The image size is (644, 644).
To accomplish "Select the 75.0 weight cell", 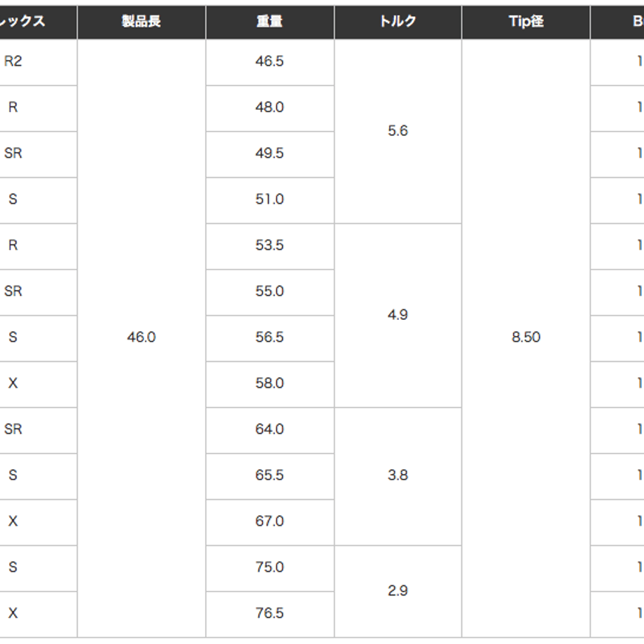I will (269, 568).
